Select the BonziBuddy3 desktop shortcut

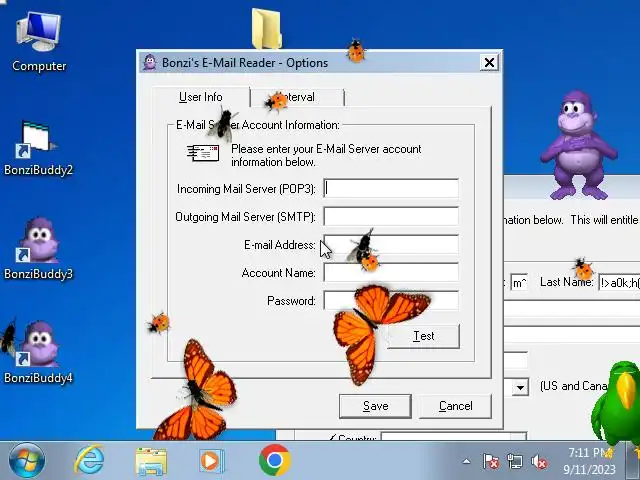pyautogui.click(x=38, y=248)
